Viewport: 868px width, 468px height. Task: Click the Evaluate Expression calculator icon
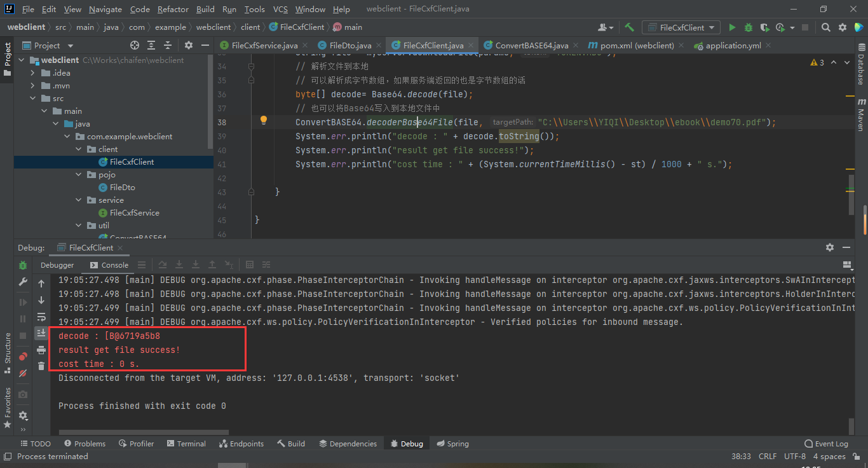tap(250, 265)
